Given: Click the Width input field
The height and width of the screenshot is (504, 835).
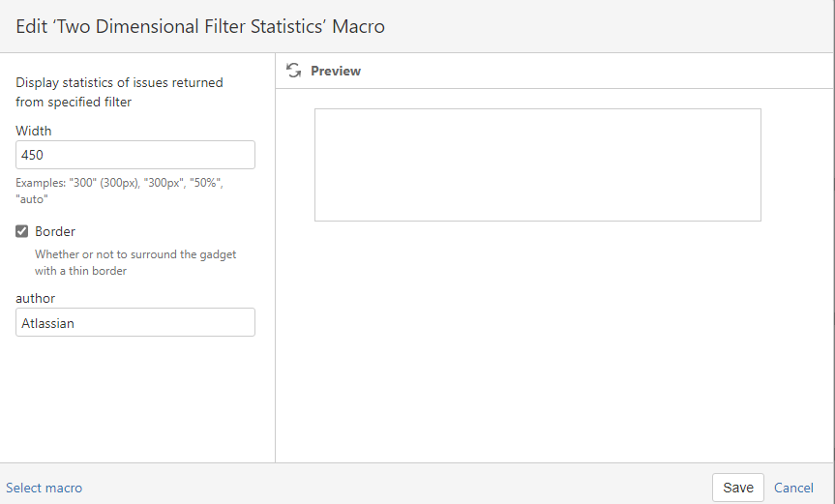Looking at the screenshot, I should (x=135, y=155).
